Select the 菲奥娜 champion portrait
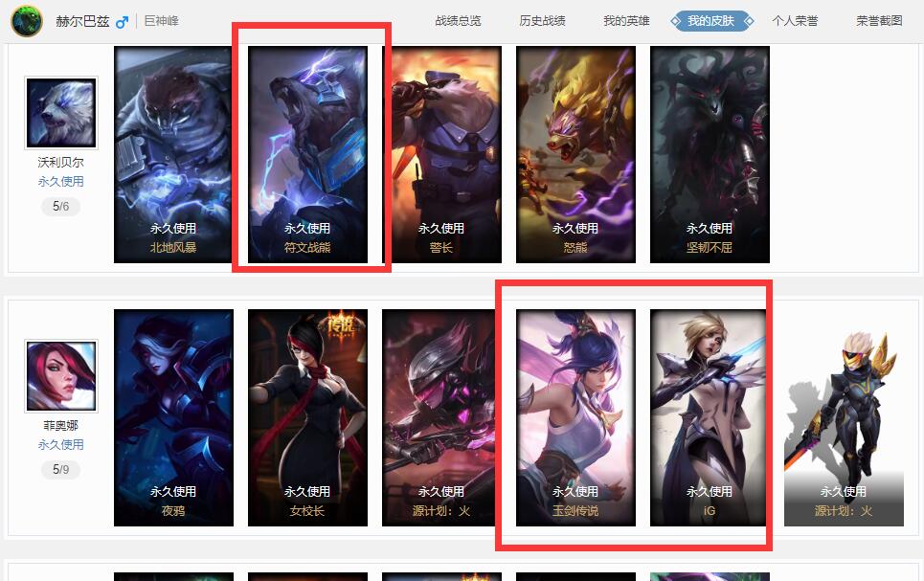924x581 pixels. 61,375
